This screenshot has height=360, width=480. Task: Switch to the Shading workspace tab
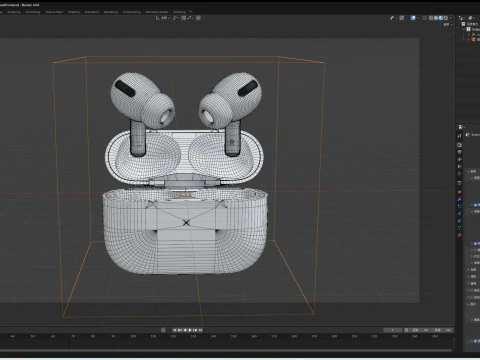[74, 12]
